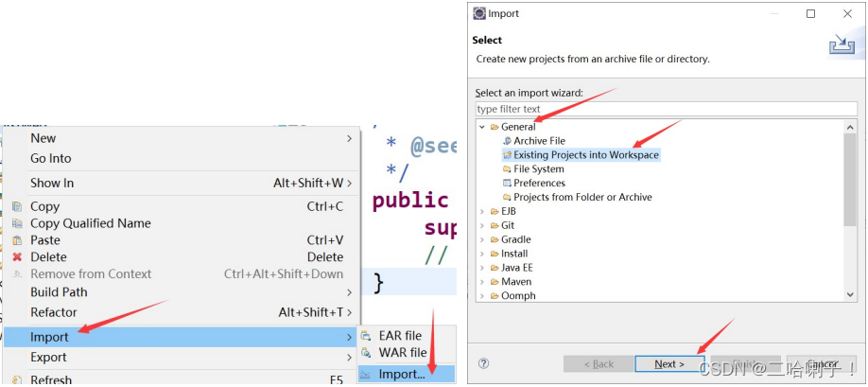Image resolution: width=868 pixels, height=387 pixels.
Task: Select Projects from Folder or Archive
Action: coord(582,197)
